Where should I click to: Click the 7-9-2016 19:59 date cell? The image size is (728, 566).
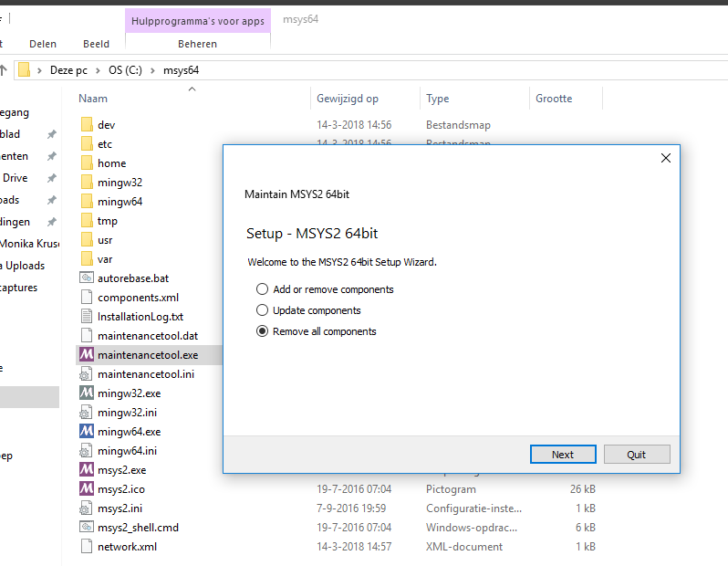click(x=351, y=508)
